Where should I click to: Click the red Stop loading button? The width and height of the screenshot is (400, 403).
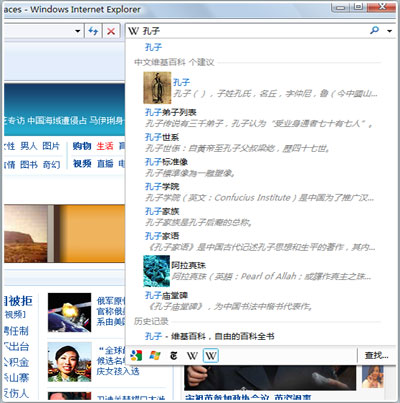tap(111, 31)
